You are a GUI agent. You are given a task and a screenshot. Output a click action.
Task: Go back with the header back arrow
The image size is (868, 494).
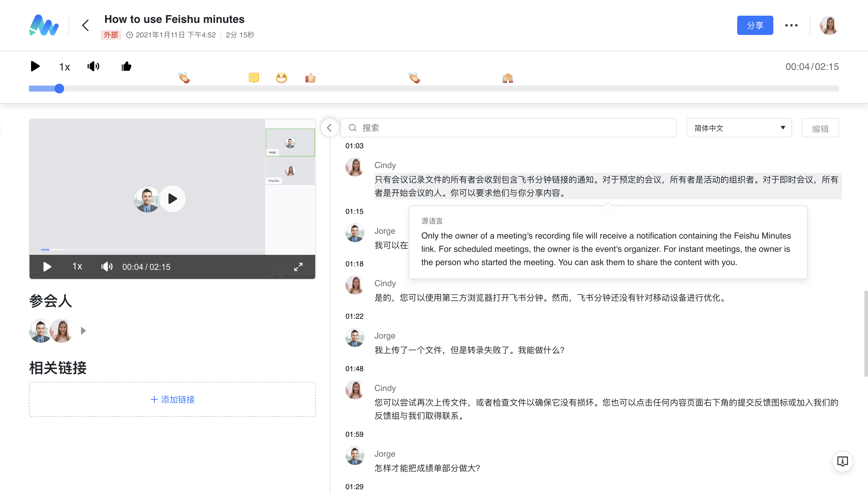[x=86, y=25]
